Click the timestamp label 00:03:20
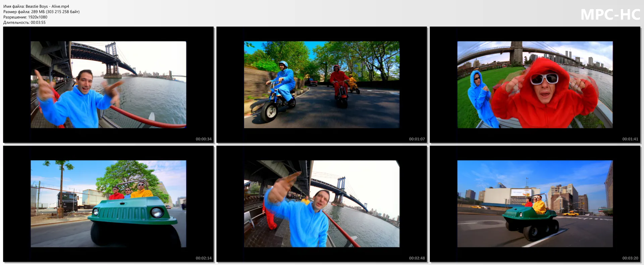The image size is (644, 265). 630,258
